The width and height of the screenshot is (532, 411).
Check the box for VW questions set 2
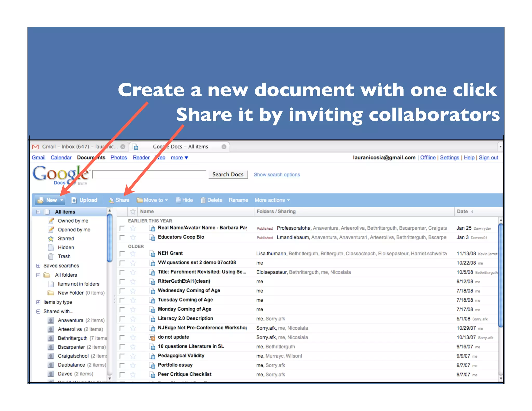122,263
